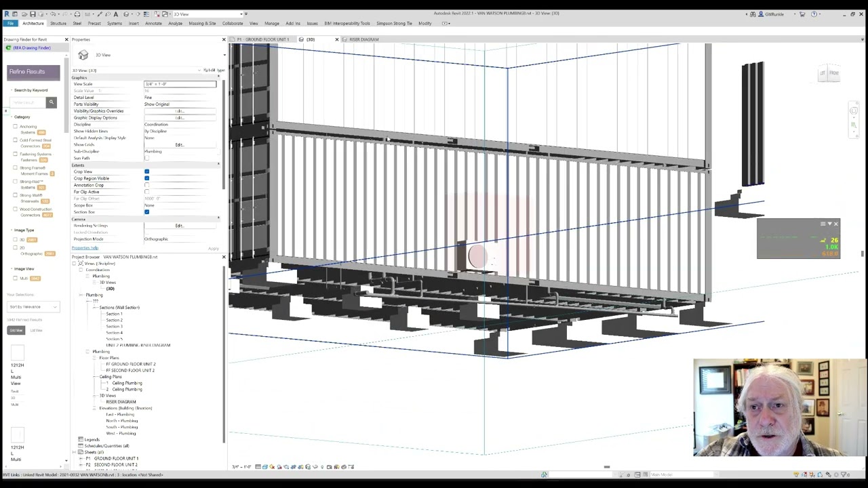Tick the Strong Frame Moment Frames checkbox
This screenshot has width=868, height=488.
(15, 167)
